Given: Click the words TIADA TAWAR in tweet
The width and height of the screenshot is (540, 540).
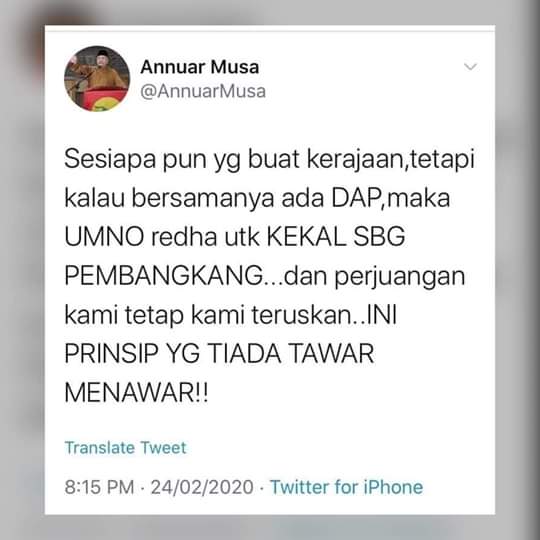Looking at the screenshot, I should (291, 354).
